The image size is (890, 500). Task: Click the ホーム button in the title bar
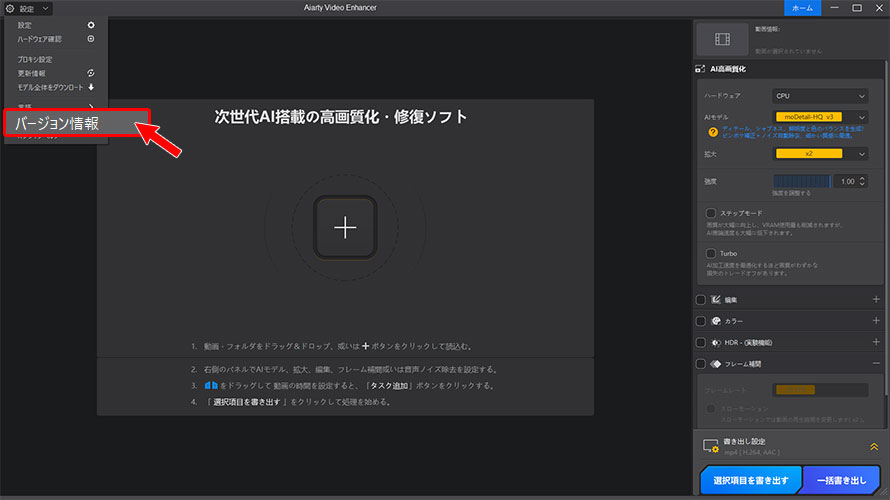coord(802,8)
